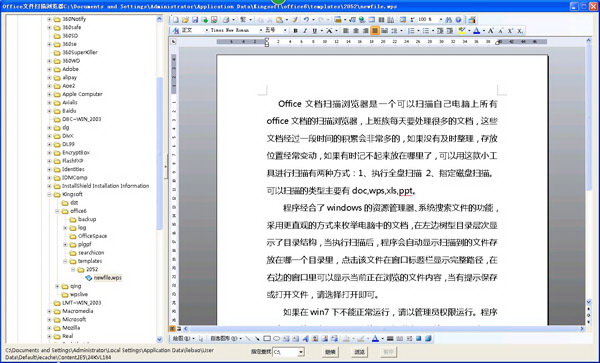Click the paste clipboard icon
This screenshot has width=600, height=363.
[279, 20]
